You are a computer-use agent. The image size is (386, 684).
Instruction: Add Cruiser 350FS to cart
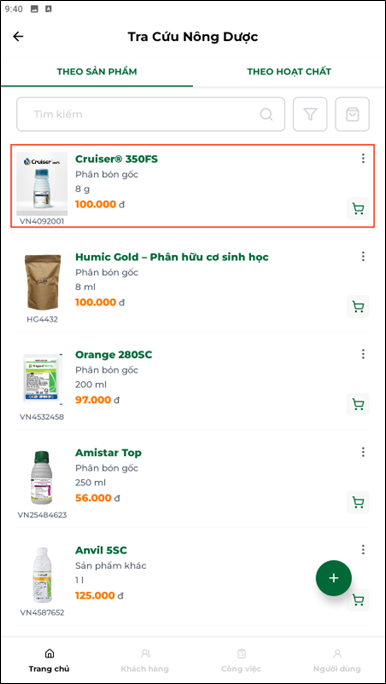tap(358, 209)
